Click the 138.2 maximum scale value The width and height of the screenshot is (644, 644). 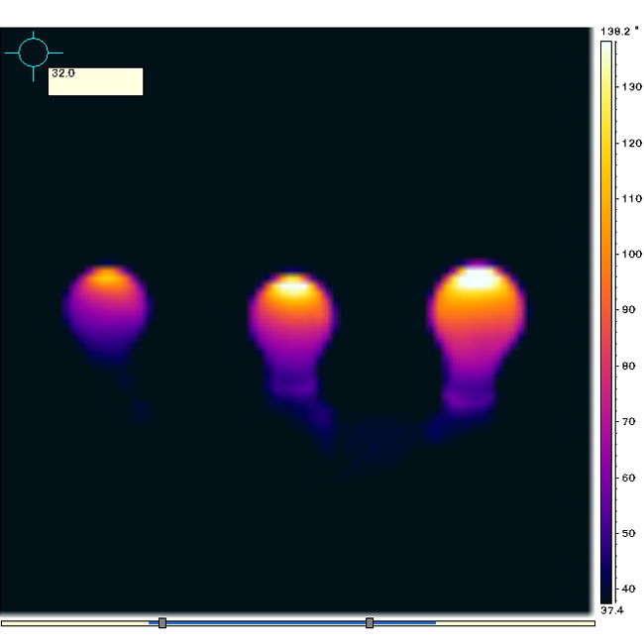pyautogui.click(x=615, y=32)
